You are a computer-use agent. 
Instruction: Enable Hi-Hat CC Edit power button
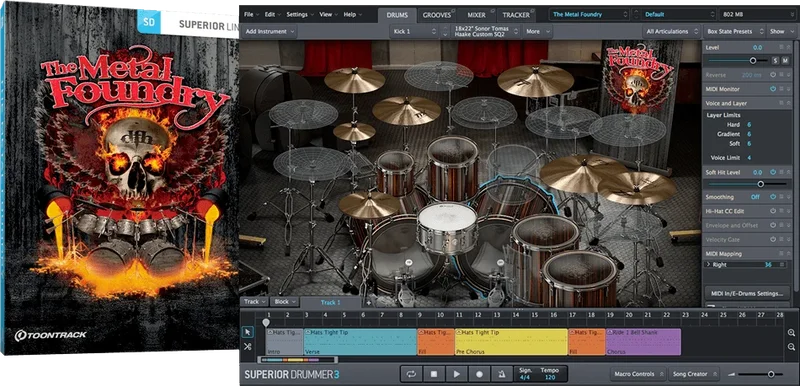tap(773, 211)
